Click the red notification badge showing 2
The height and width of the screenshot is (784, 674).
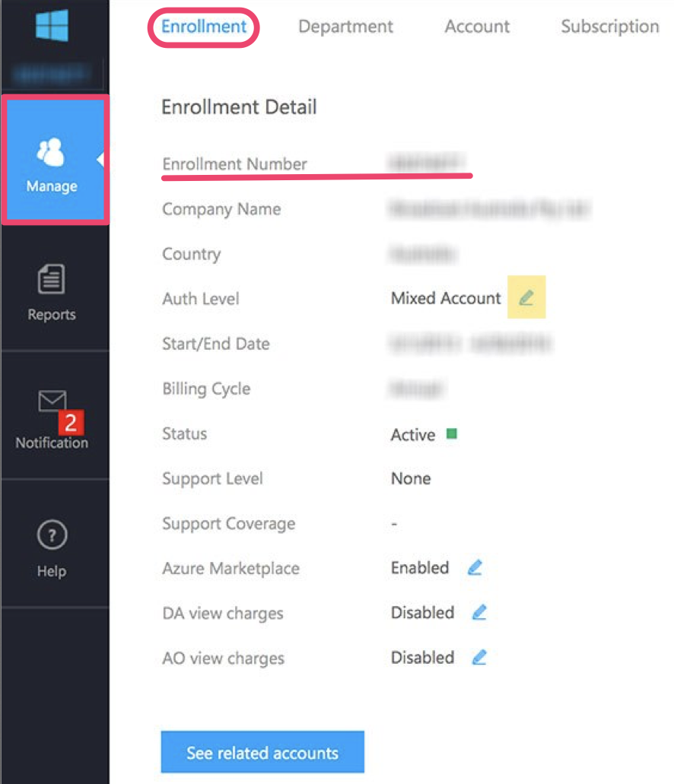tap(71, 423)
